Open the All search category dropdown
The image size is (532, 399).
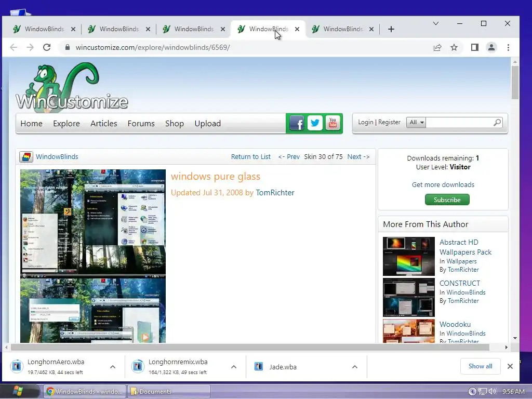(x=416, y=123)
